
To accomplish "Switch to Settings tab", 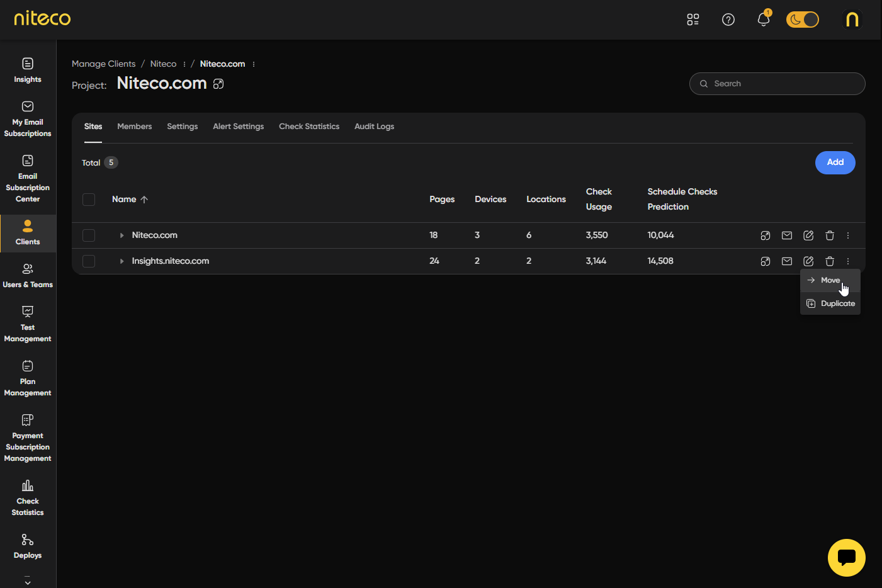I will point(183,127).
